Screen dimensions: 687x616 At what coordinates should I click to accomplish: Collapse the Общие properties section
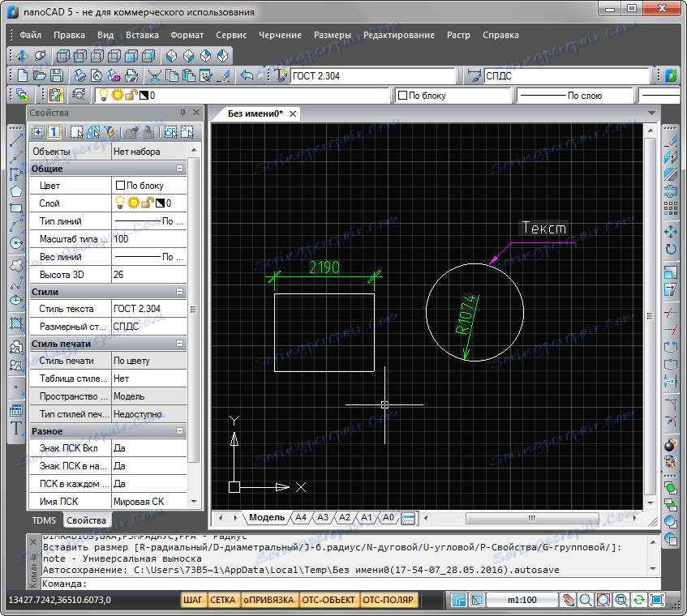click(x=179, y=169)
